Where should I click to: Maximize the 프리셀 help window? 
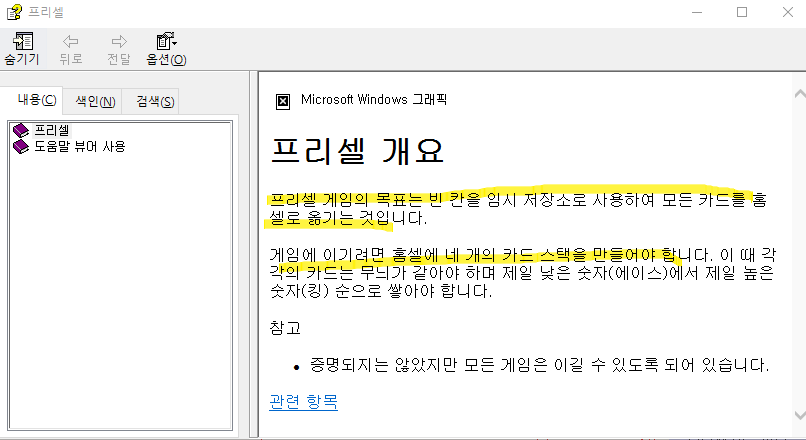tap(742, 12)
